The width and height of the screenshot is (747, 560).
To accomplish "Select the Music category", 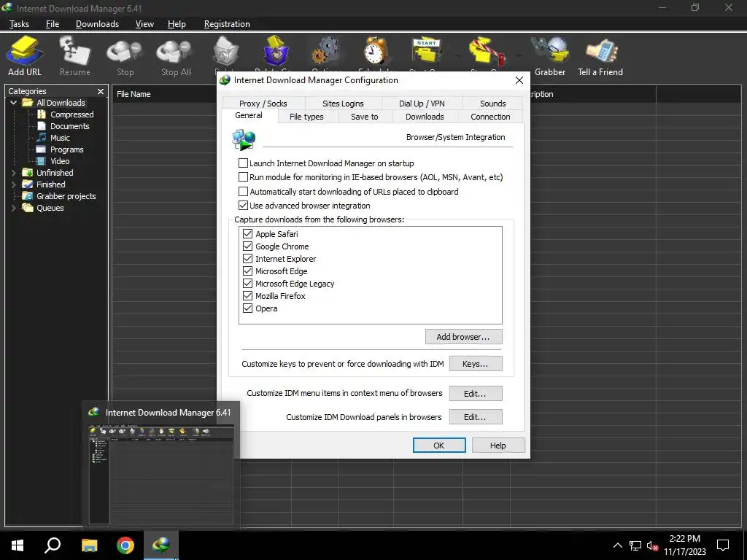I will [x=60, y=138].
